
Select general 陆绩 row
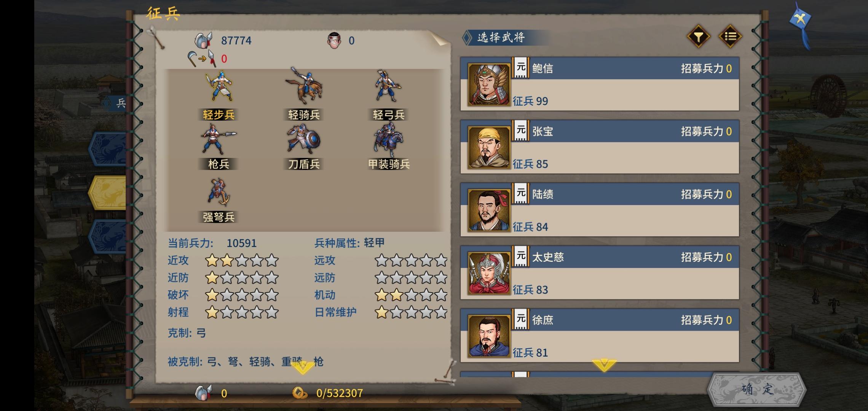[x=600, y=210]
